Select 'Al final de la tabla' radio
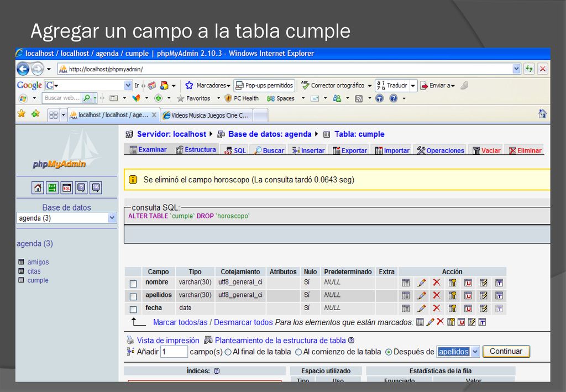The height and width of the screenshot is (392, 566). [228, 352]
